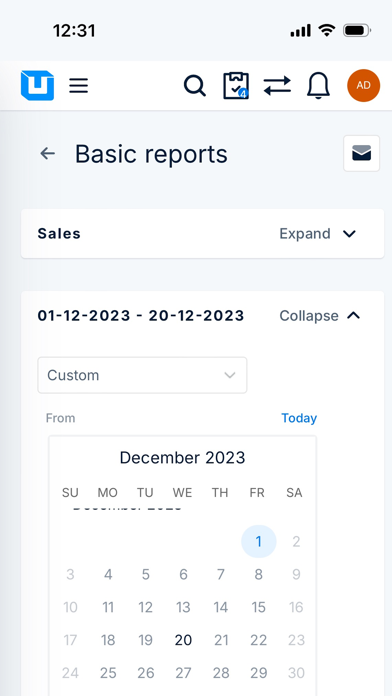This screenshot has width=392, height=696.
Task: Click the 01-12-2023 - 20-12-2023 range title
Action: [141, 316]
